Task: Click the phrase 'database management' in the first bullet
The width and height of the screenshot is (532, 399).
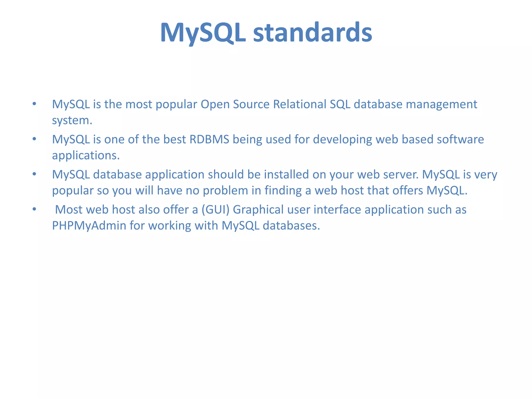Action: click(x=415, y=104)
